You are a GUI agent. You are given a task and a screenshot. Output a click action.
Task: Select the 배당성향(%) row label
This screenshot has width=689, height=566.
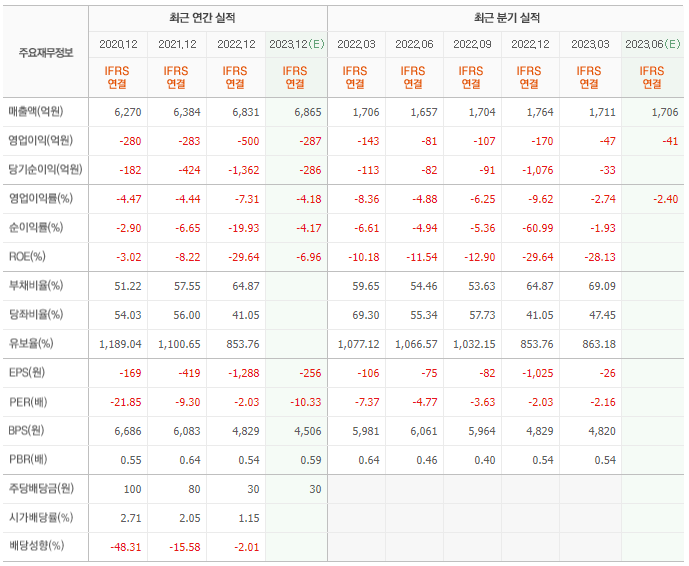coord(36,546)
